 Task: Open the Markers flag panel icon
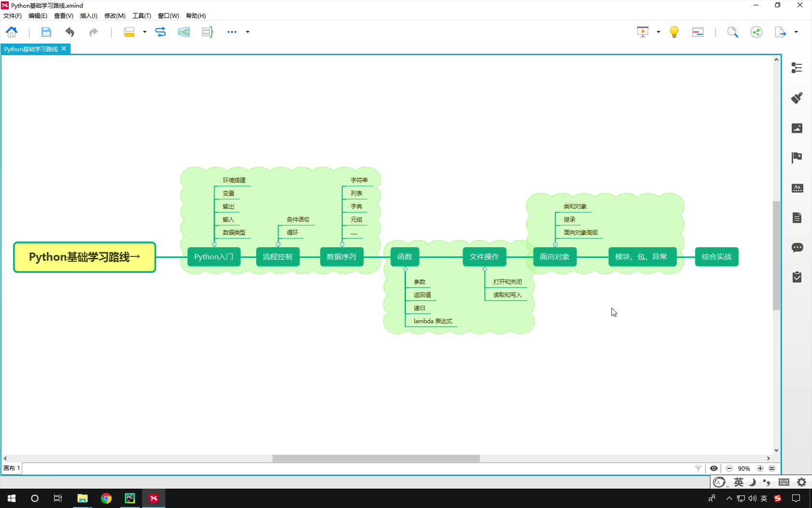point(797,158)
